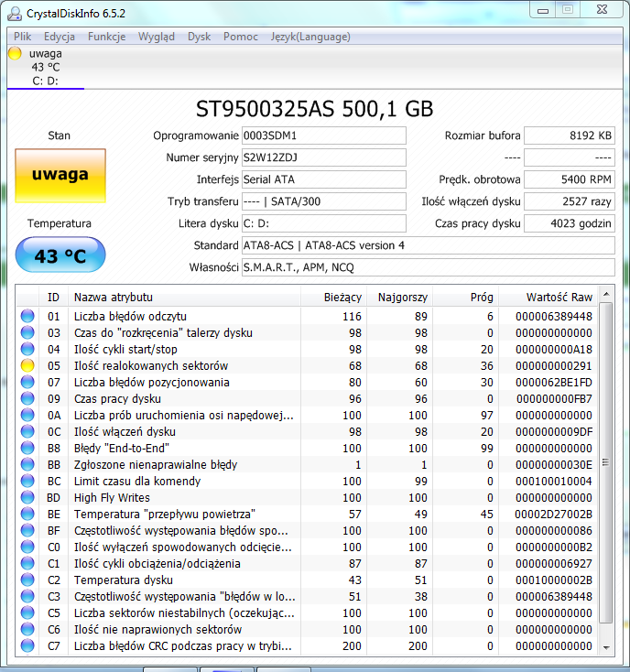Click blue status orb for attribute C2
This screenshot has height=672, width=630.
click(x=27, y=580)
